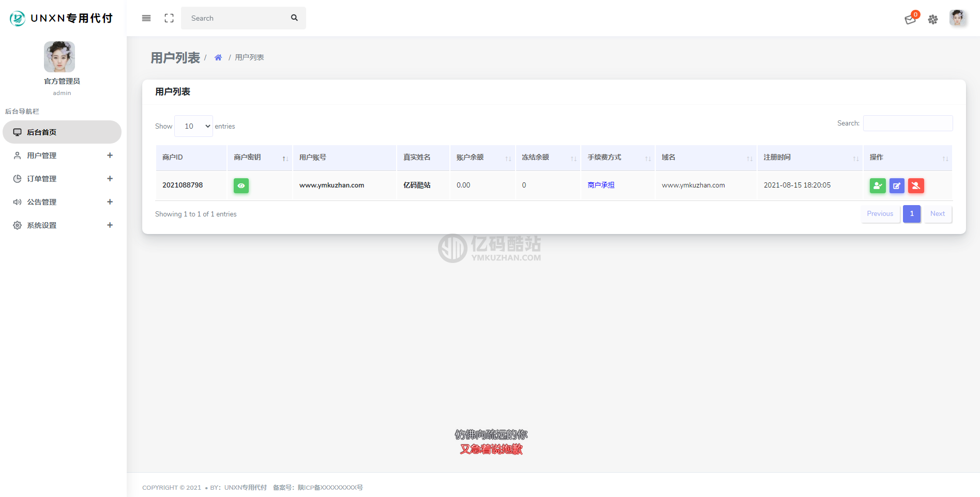Edit the merchant with blue pencil icon
Image resolution: width=980 pixels, height=497 pixels.
pyautogui.click(x=897, y=185)
